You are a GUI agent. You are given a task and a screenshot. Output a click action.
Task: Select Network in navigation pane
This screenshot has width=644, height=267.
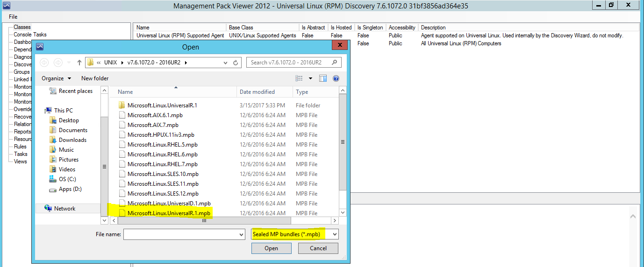pos(60,209)
